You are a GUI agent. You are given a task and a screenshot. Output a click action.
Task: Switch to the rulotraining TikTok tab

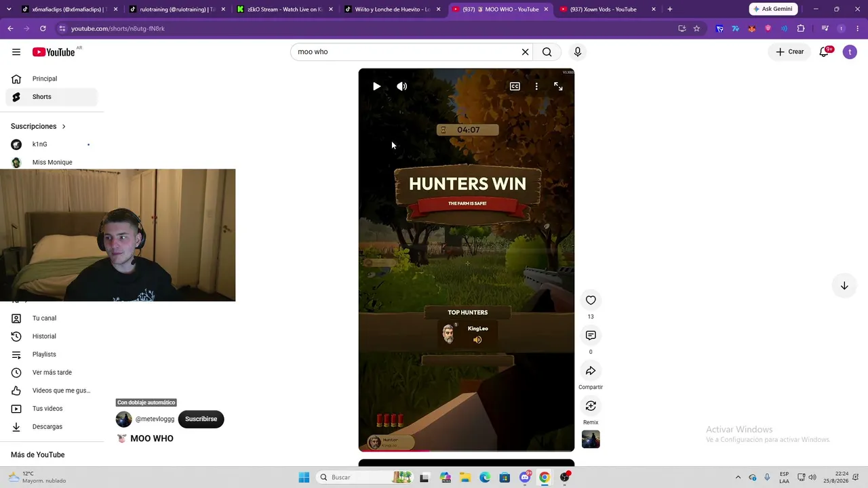coord(176,9)
